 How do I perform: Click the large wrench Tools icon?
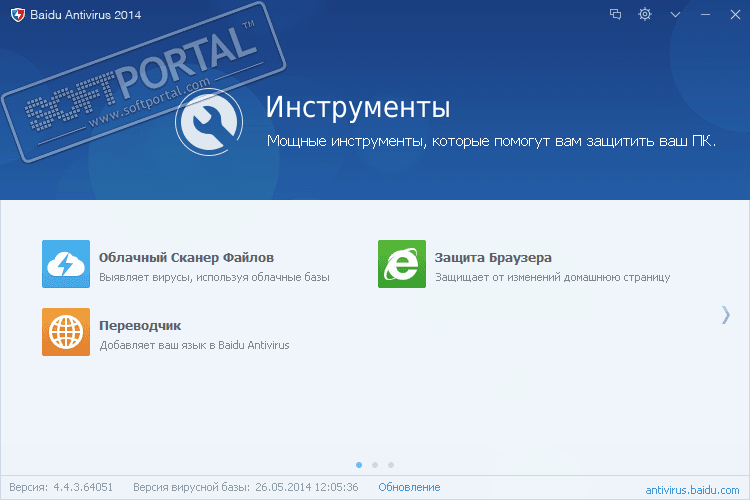click(209, 122)
